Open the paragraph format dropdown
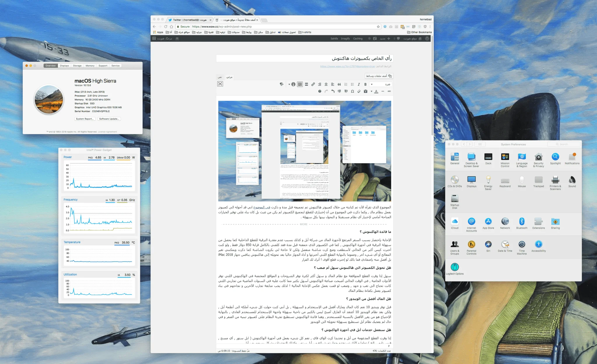Screen dimensions: 597x364 [x=380, y=84]
